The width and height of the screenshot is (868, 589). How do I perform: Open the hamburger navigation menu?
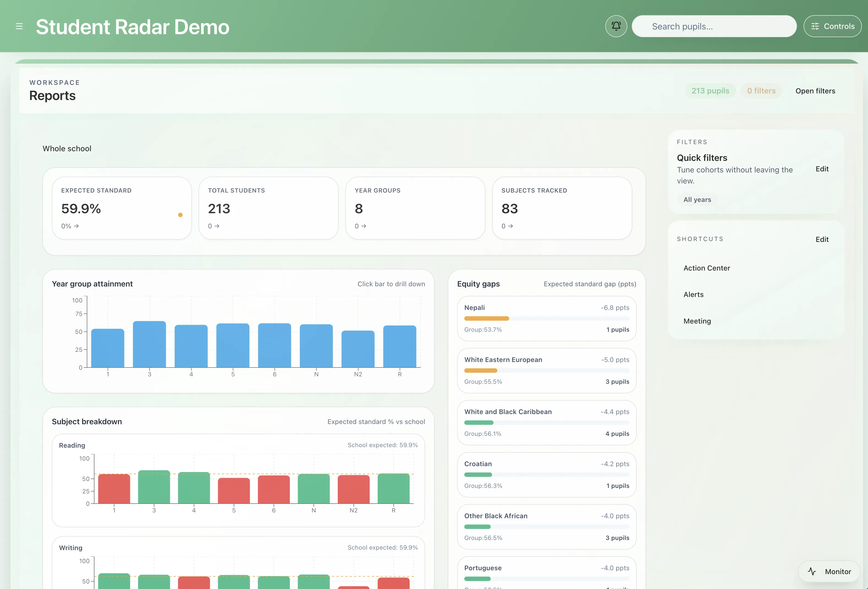pyautogui.click(x=19, y=26)
